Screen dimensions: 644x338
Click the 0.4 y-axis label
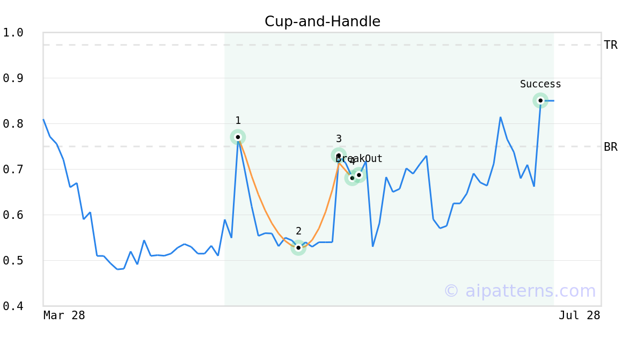[13, 306]
